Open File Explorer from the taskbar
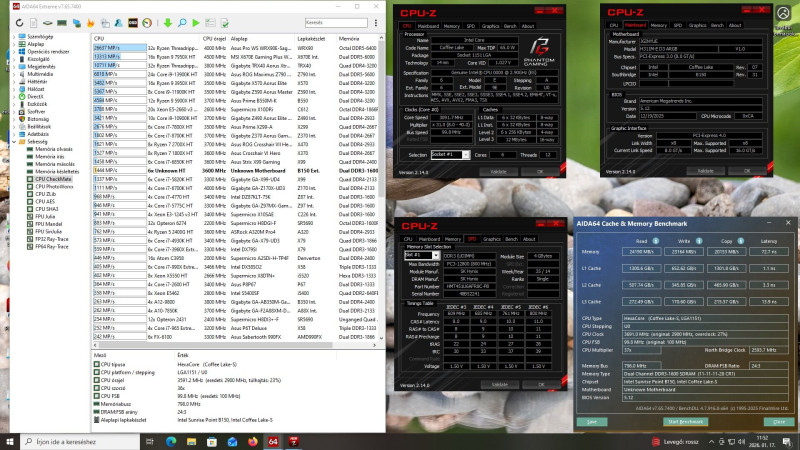The image size is (800, 450). [191, 441]
